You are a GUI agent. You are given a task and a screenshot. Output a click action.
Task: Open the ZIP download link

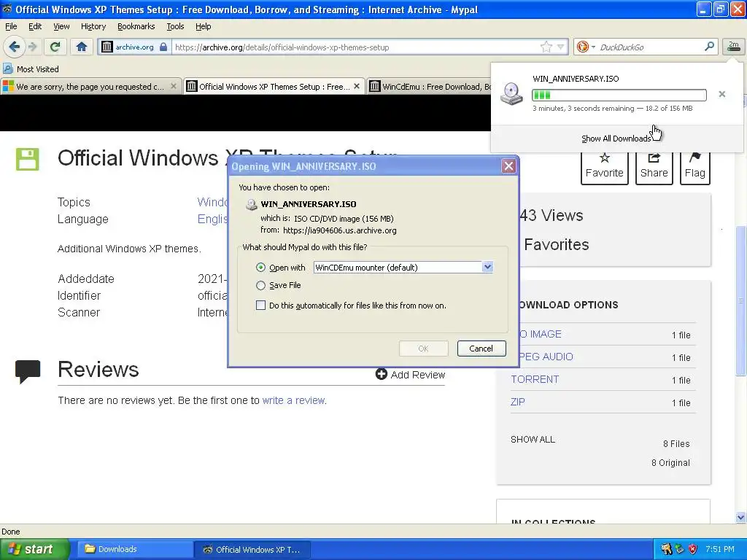pyautogui.click(x=517, y=402)
